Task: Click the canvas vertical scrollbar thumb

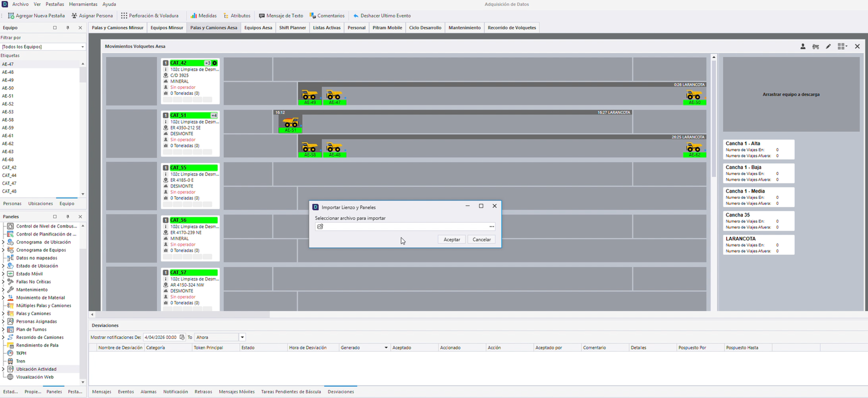Action: [x=714, y=118]
